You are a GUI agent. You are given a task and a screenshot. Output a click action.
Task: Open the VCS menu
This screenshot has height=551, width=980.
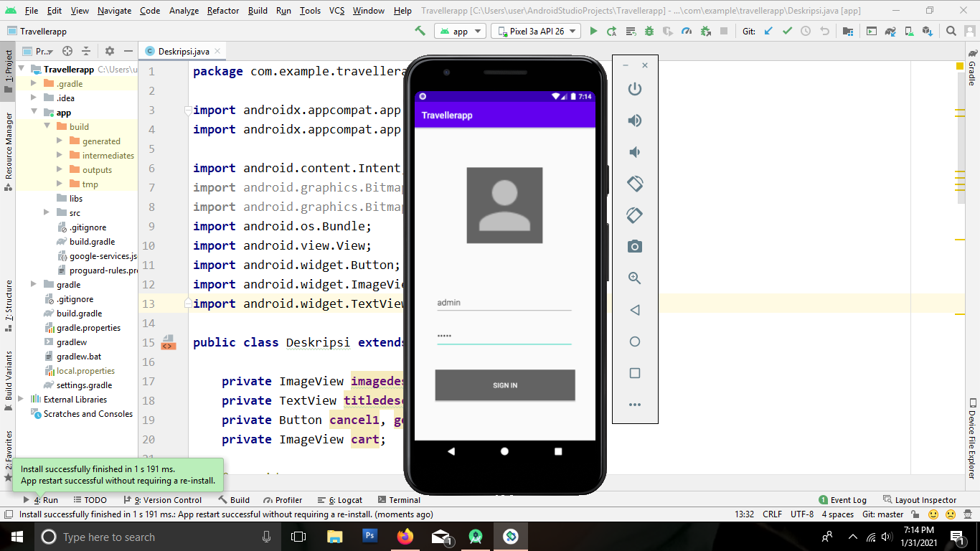point(337,11)
